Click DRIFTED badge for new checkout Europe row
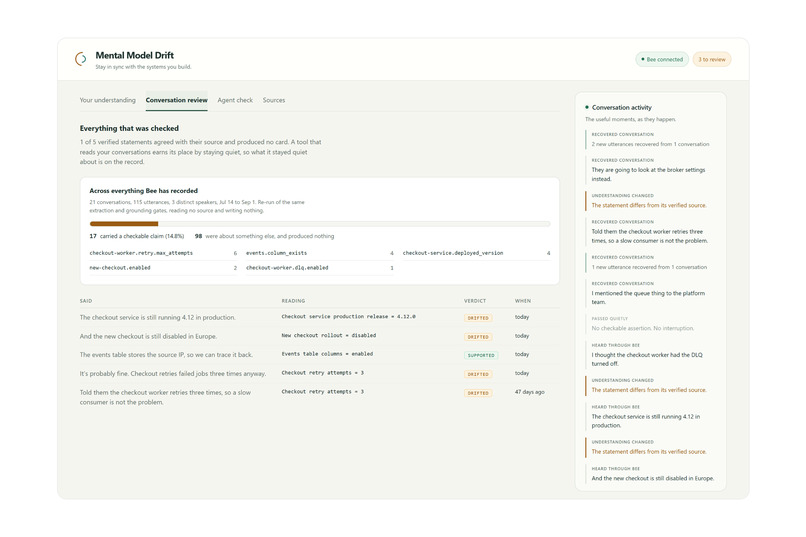The width and height of the screenshot is (806, 537). click(478, 337)
